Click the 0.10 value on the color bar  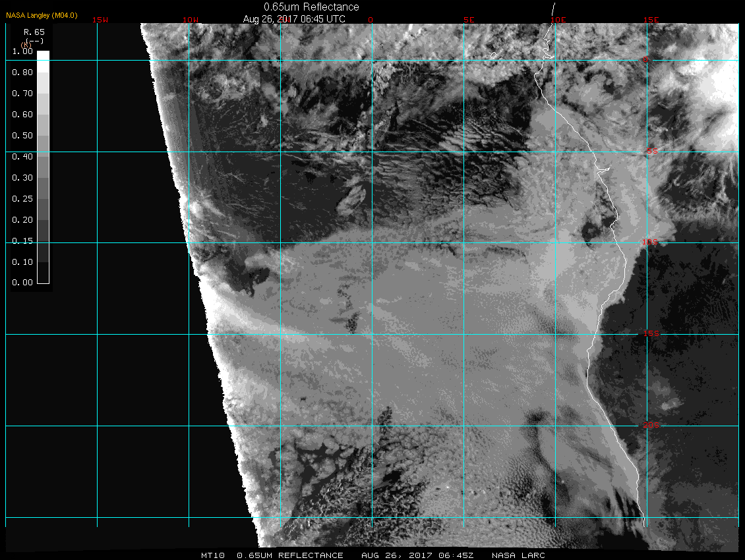point(22,262)
